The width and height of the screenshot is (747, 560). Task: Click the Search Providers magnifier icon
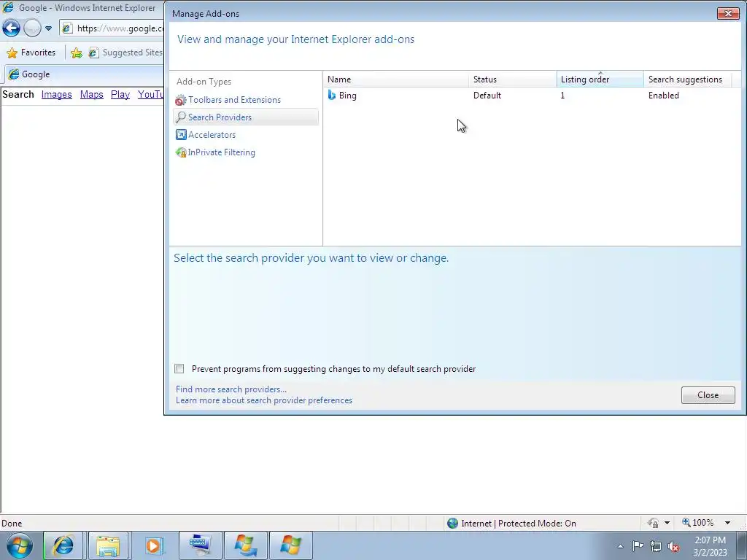(x=181, y=117)
